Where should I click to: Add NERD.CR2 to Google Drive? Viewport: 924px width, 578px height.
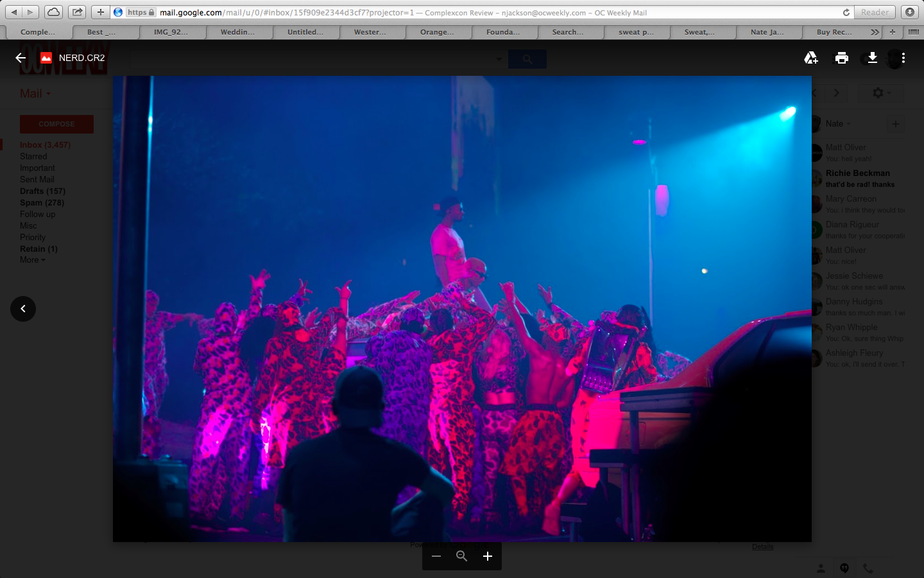coord(811,58)
